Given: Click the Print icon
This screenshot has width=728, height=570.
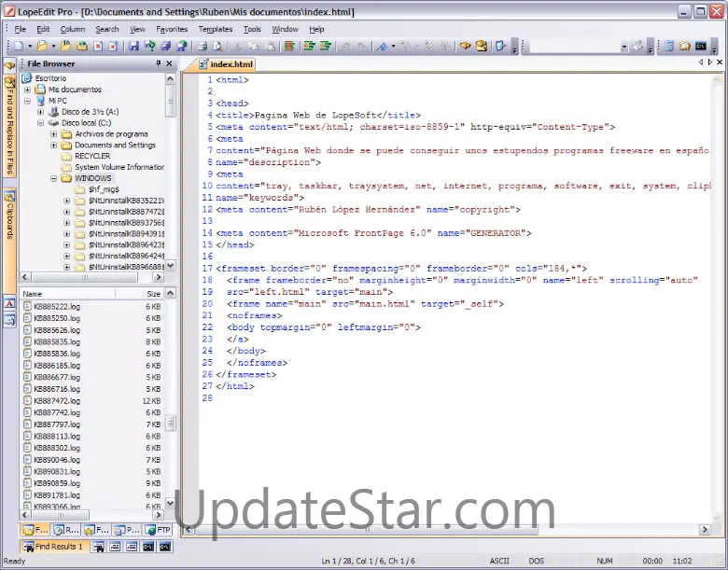Looking at the screenshot, I should tap(202, 46).
